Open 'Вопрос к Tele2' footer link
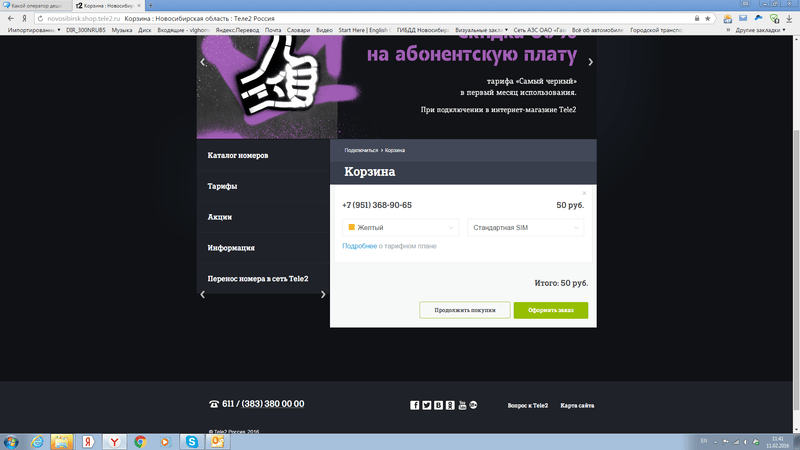This screenshot has height=450, width=800. pos(528,406)
